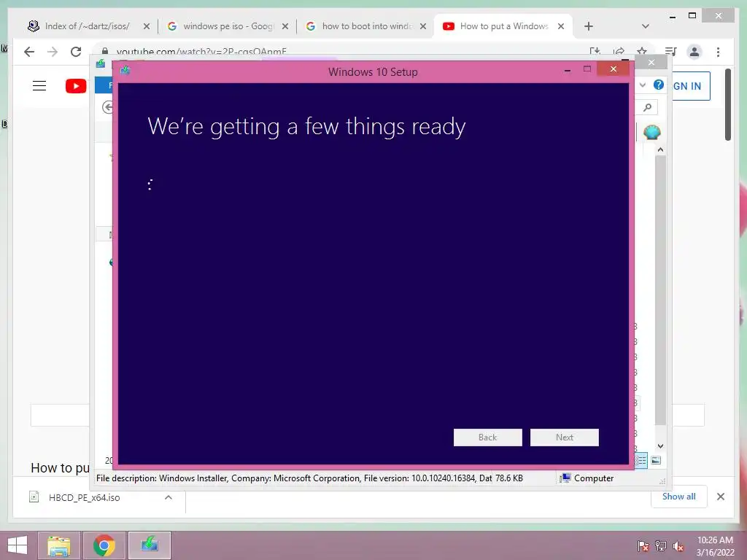This screenshot has height=560, width=747.
Task: Open the Windows Start button
Action: 18,545
